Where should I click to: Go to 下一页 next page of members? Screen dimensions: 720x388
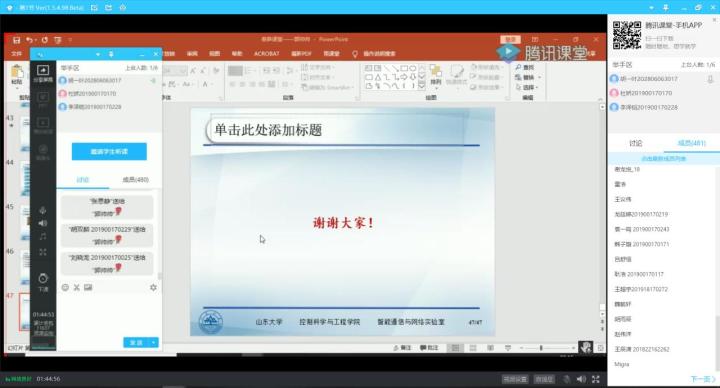(x=703, y=379)
